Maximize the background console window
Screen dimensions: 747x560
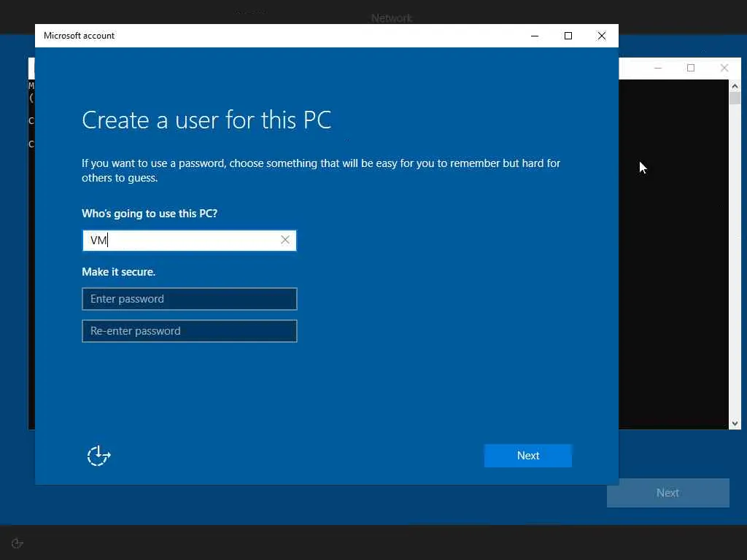coord(691,68)
